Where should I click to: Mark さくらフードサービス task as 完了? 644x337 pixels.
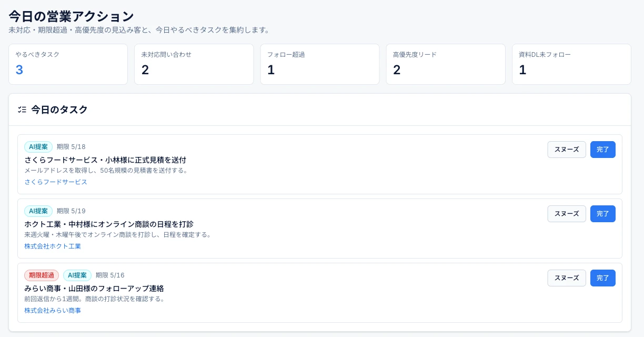tap(603, 150)
